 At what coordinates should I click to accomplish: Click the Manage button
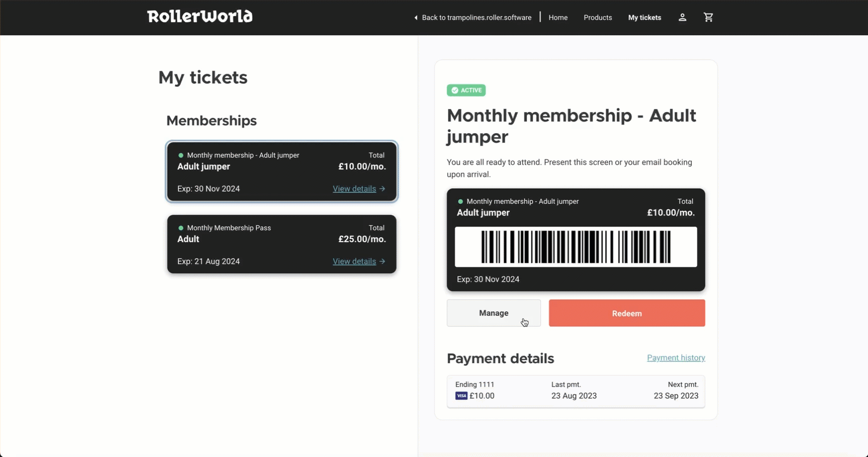pos(494,313)
